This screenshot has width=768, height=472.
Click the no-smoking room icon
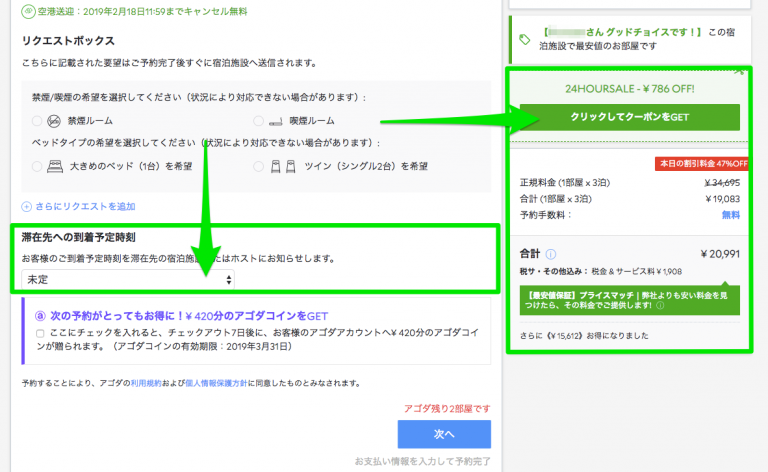[x=54, y=120]
